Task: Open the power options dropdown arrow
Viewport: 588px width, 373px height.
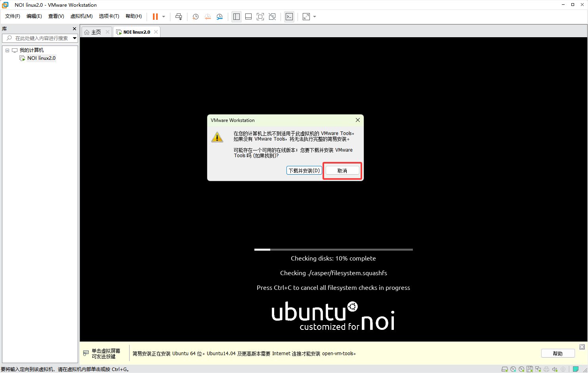Action: click(164, 17)
